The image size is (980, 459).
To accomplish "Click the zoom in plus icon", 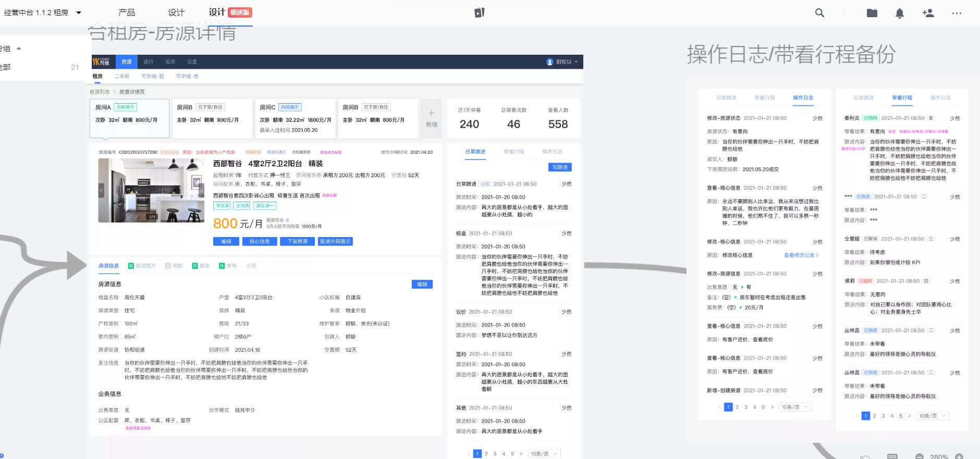I will [959, 456].
